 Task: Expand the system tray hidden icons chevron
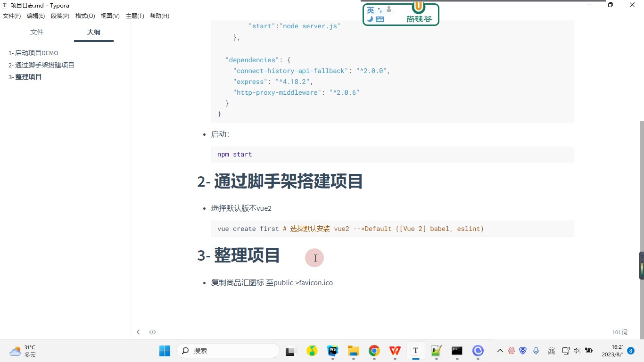(500, 351)
